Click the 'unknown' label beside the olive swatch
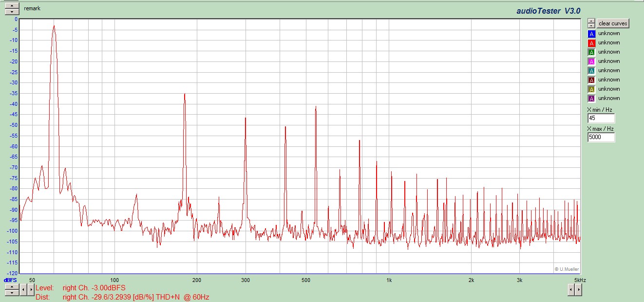 609,89
